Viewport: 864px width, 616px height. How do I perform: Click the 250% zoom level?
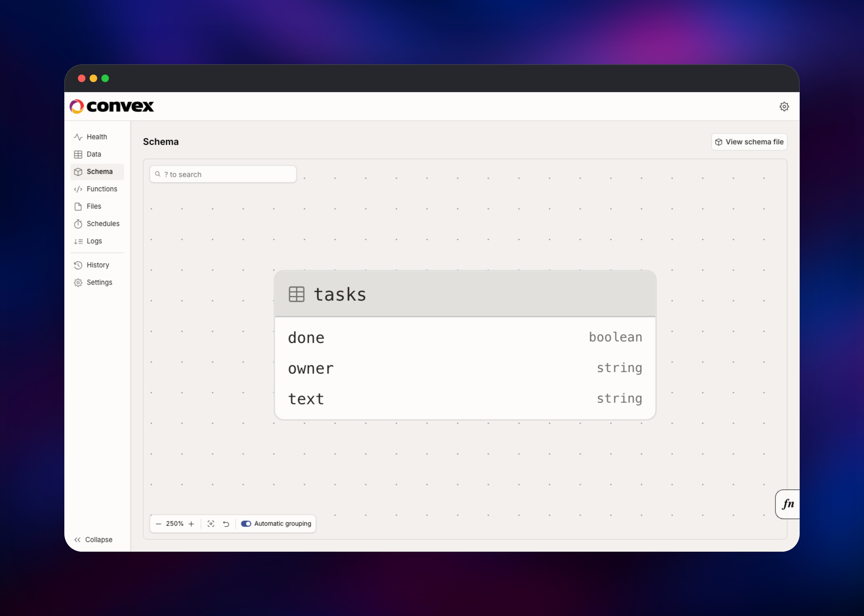[x=175, y=524]
